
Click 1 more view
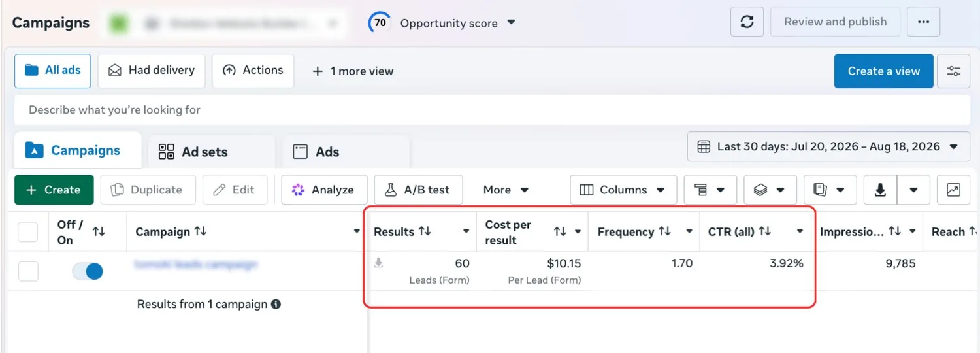pyautogui.click(x=353, y=71)
